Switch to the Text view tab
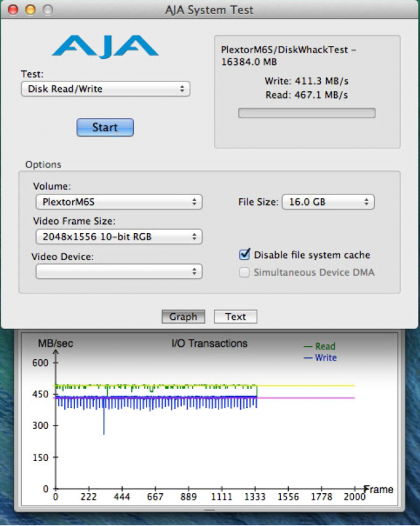Image resolution: width=420 pixels, height=526 pixels. point(236,317)
